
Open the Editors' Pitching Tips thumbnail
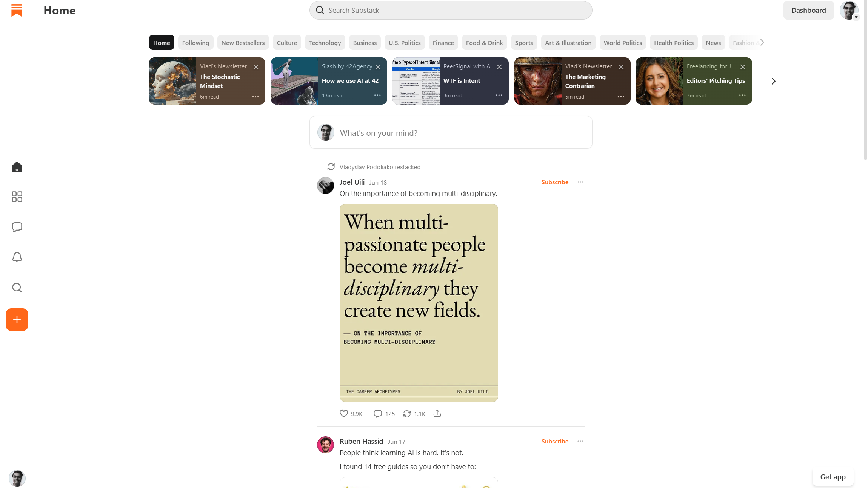click(x=659, y=81)
